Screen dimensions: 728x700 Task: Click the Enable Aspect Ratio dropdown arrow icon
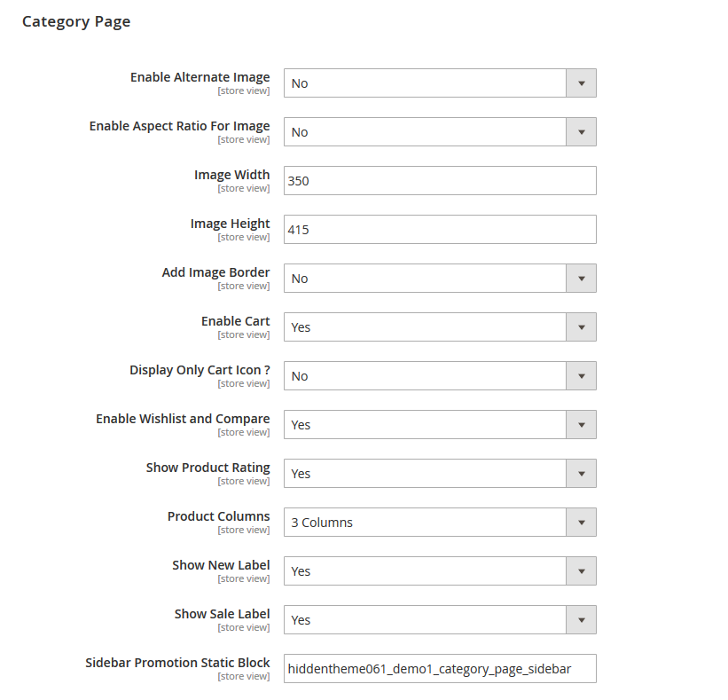(582, 131)
